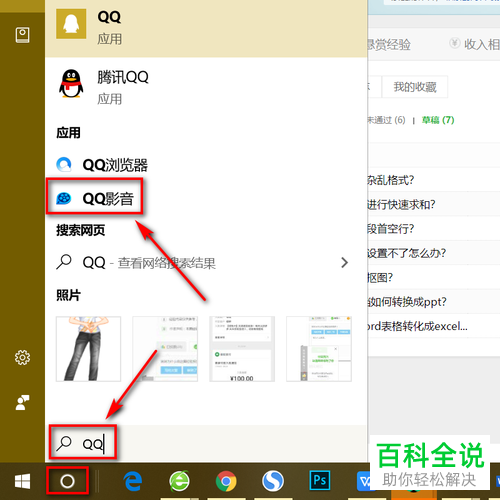Launch 360 browser green icon in taskbar
Viewport: 500px width, 500px height.
179,481
